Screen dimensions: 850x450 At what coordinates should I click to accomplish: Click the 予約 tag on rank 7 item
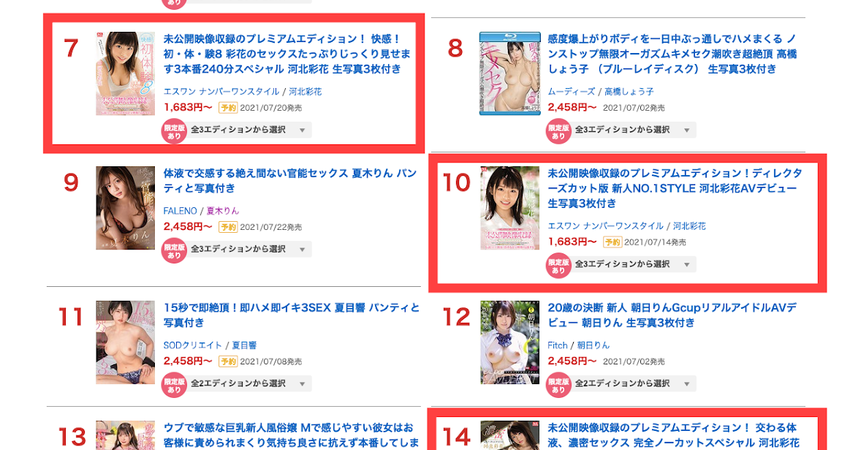click(228, 108)
